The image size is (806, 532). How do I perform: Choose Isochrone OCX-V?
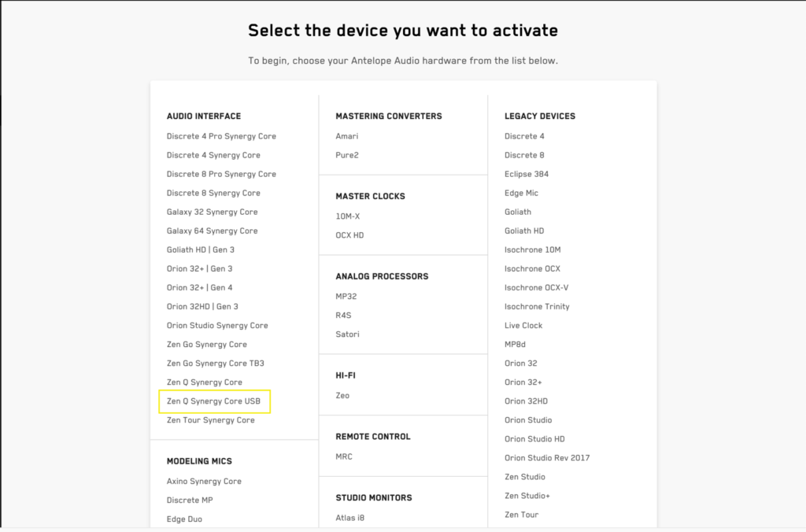click(537, 288)
